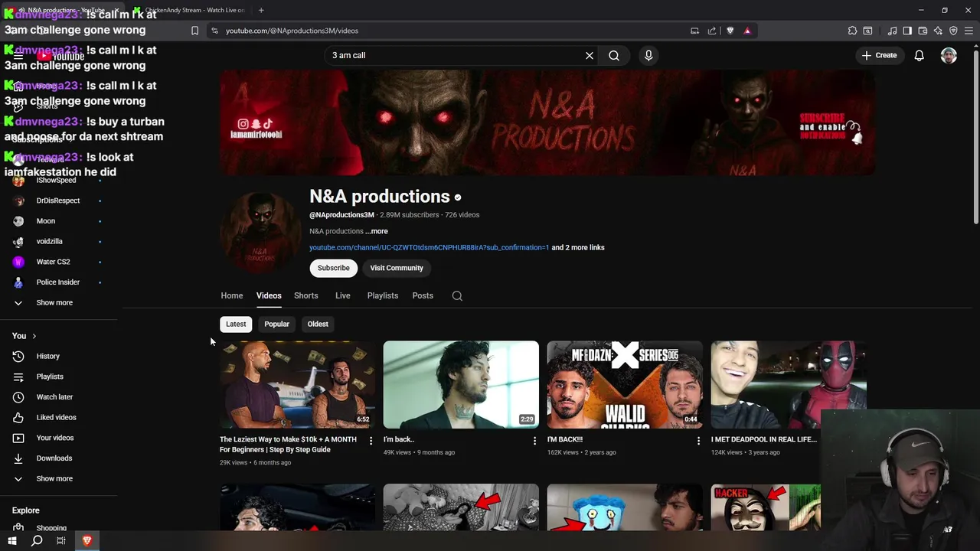Open the Brave VPN shield icon
The width and height of the screenshot is (980, 551).
[953, 31]
